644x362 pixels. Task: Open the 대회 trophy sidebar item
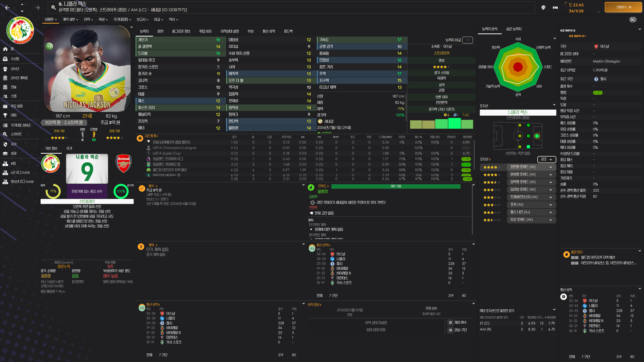[13, 115]
